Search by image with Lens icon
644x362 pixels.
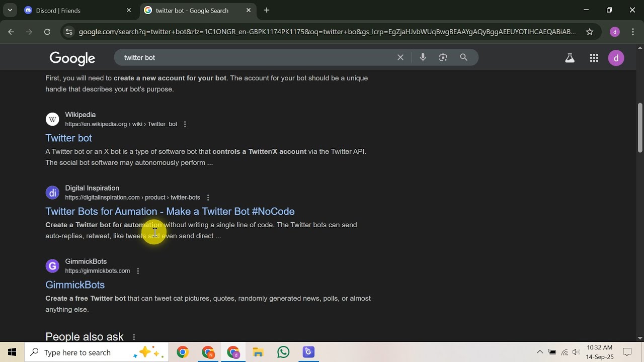pos(443,57)
